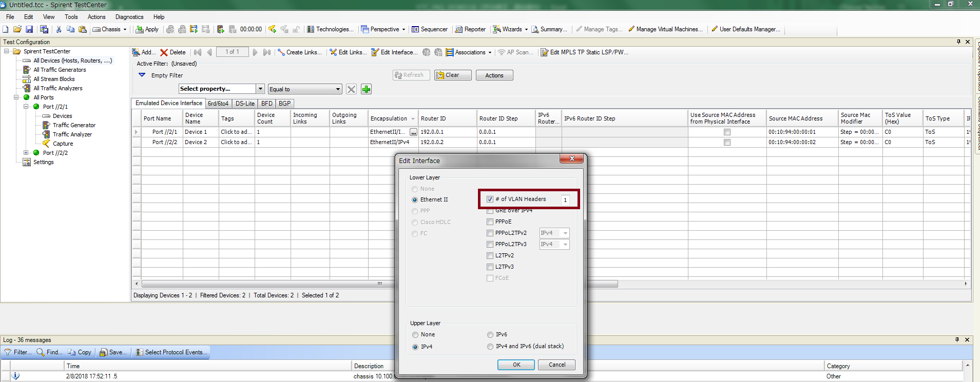Open User Defaults Manager
This screenshot has width=980, height=382.
point(745,29)
